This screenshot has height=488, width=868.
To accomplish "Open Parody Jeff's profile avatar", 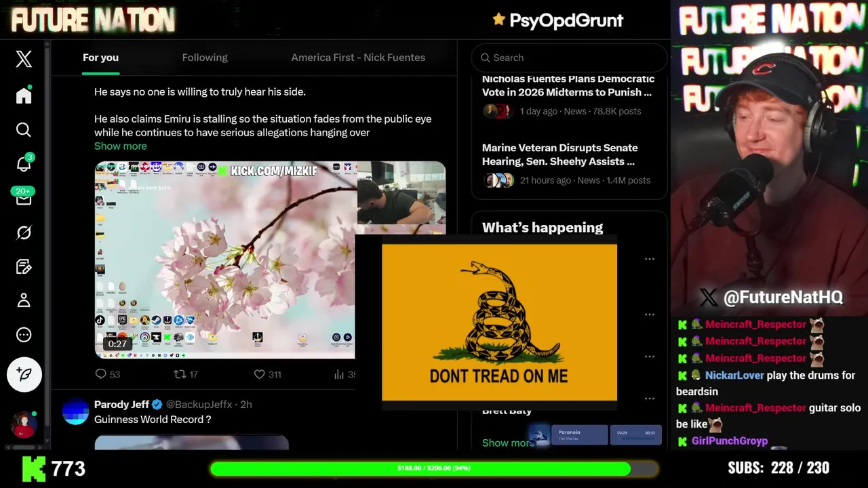I will [x=75, y=411].
